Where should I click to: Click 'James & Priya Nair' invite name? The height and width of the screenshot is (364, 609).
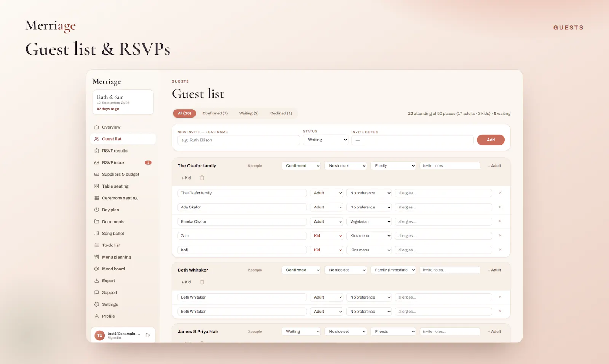[198, 332]
